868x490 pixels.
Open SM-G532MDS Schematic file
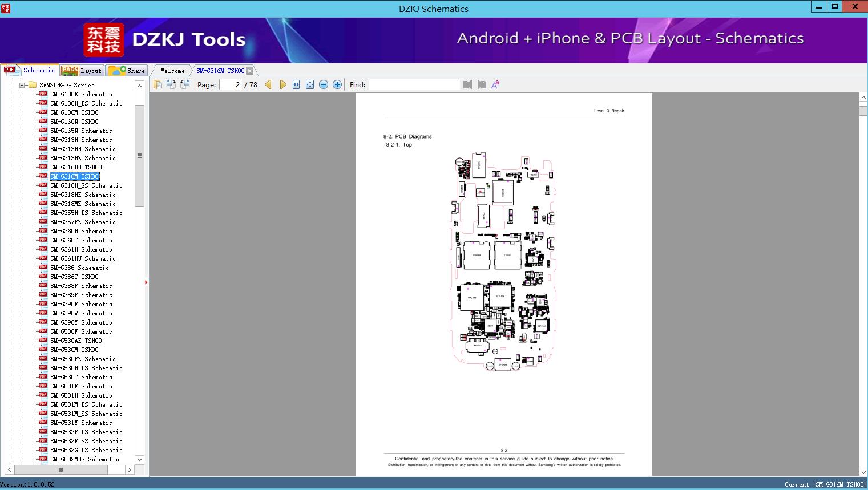(x=84, y=459)
